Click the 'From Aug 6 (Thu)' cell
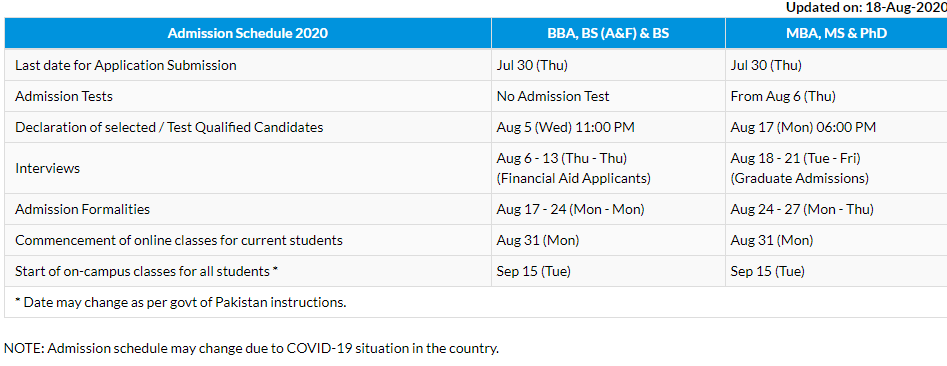The width and height of the screenshot is (947, 366). 836,96
